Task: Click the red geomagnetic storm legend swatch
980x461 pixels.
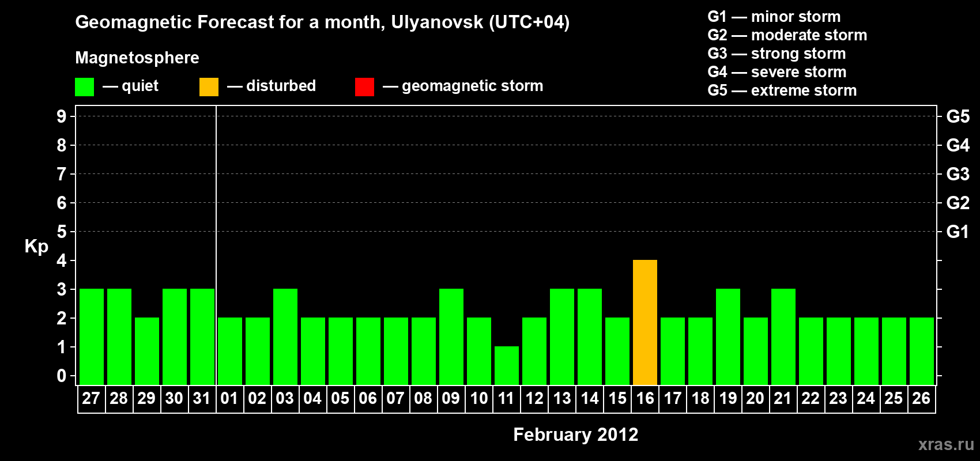Action: [x=364, y=87]
